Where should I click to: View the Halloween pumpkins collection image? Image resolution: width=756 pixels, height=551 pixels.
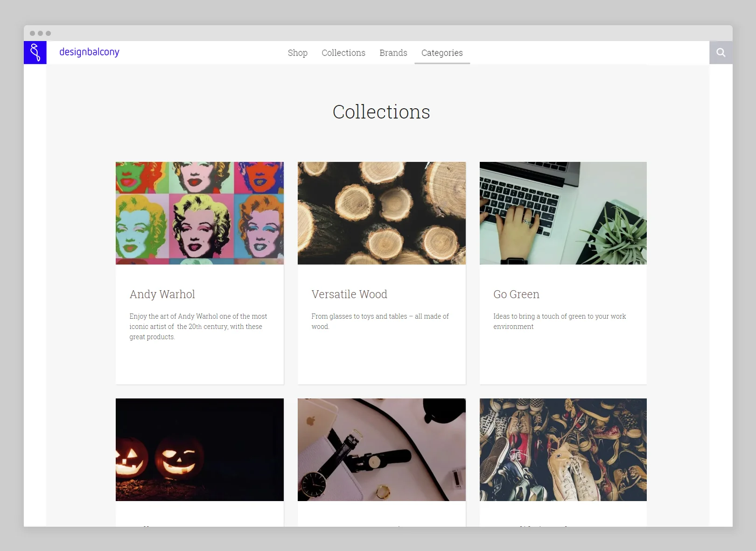click(x=200, y=450)
